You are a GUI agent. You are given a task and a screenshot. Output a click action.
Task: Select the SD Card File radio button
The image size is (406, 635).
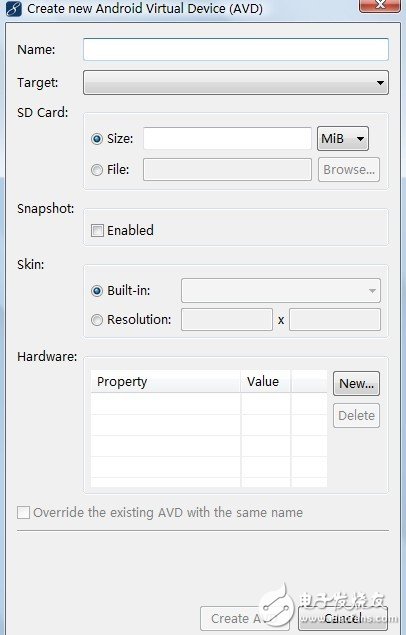[x=97, y=170]
